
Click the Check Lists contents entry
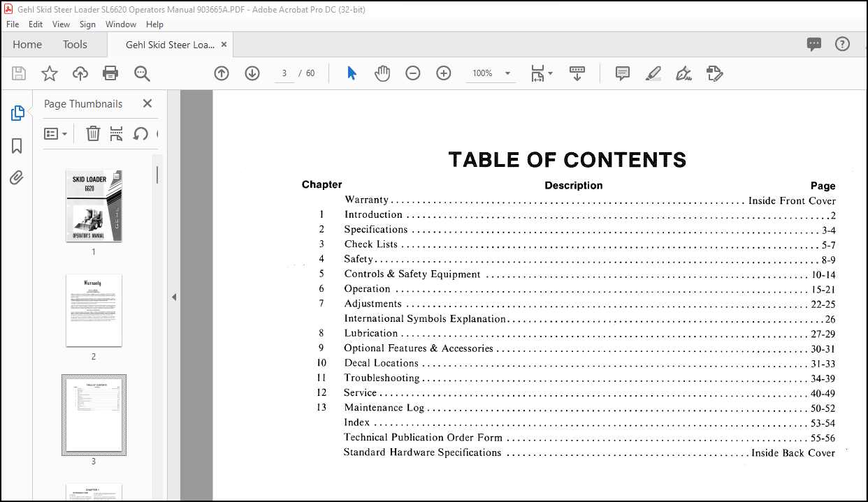[x=371, y=244]
